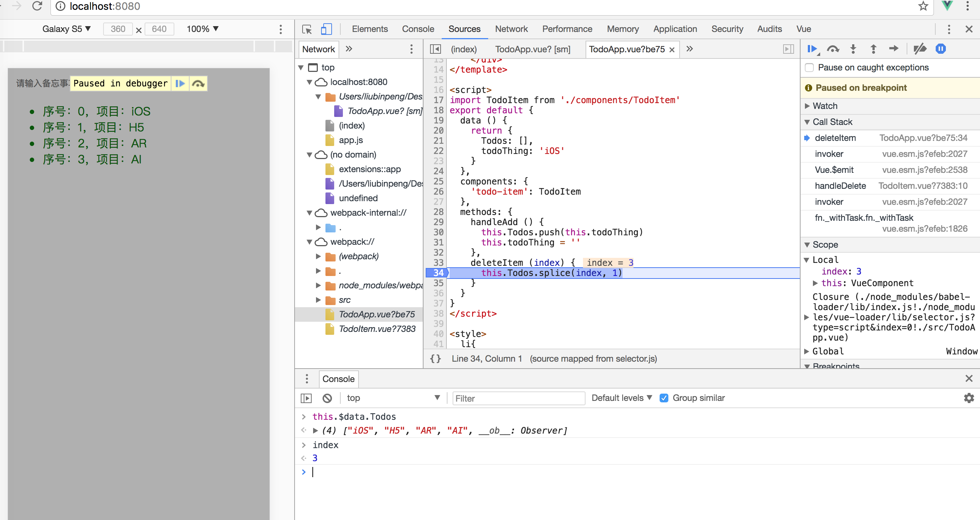Resume script execution in debugger toolbar
Viewport: 980px width, 520px height.
(812, 49)
